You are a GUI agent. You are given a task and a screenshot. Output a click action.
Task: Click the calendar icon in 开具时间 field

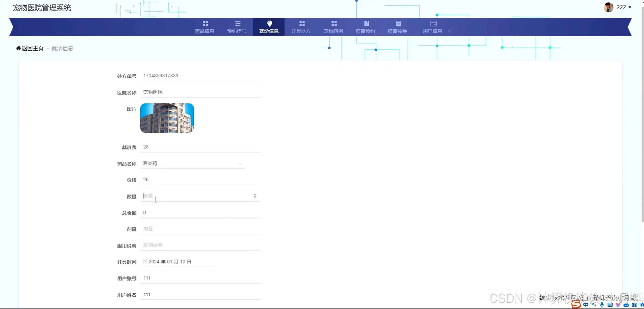145,261
